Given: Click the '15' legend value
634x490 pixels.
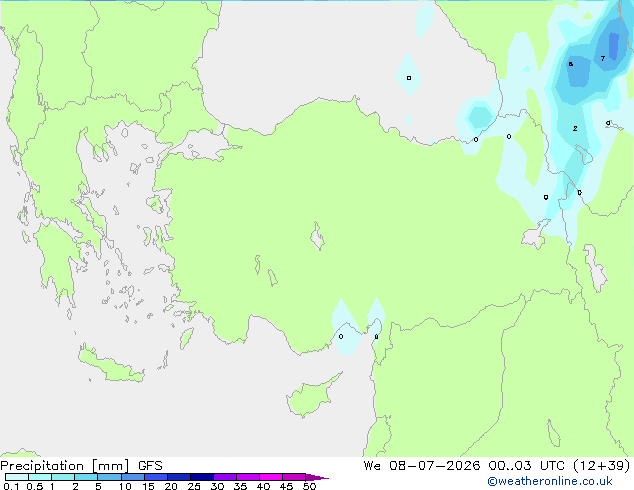Looking at the screenshot, I should (148, 486).
